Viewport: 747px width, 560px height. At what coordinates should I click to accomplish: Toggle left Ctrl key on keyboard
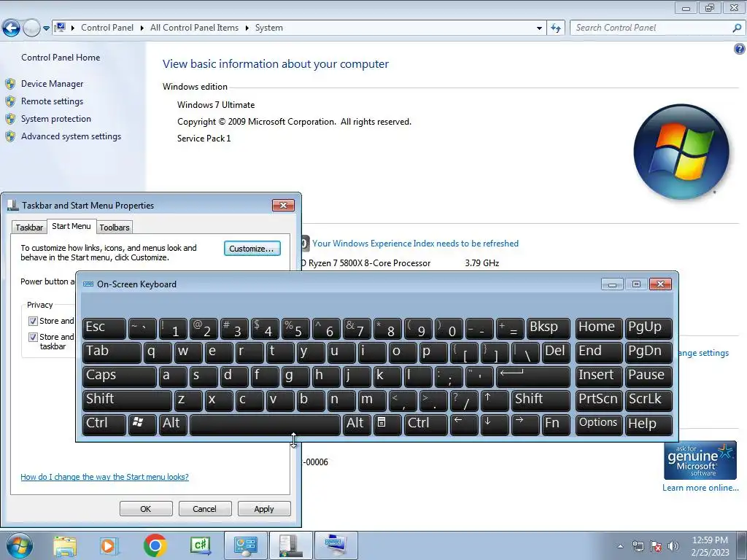(x=104, y=424)
